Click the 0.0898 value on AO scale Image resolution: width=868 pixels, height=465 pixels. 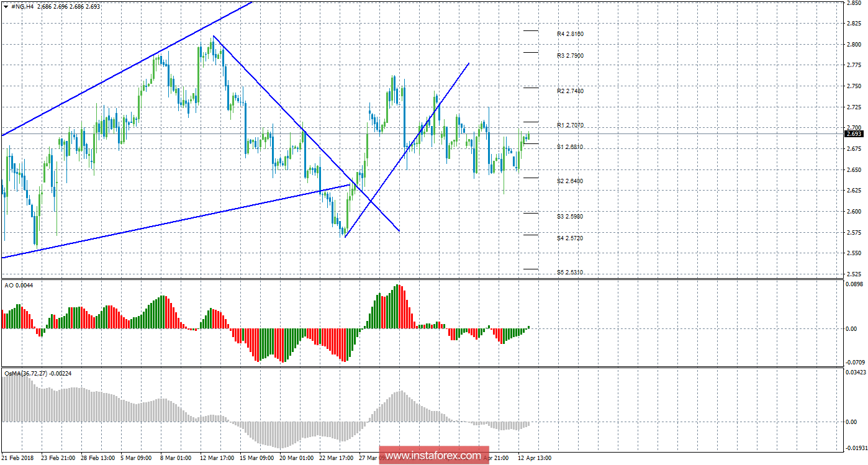(x=855, y=284)
